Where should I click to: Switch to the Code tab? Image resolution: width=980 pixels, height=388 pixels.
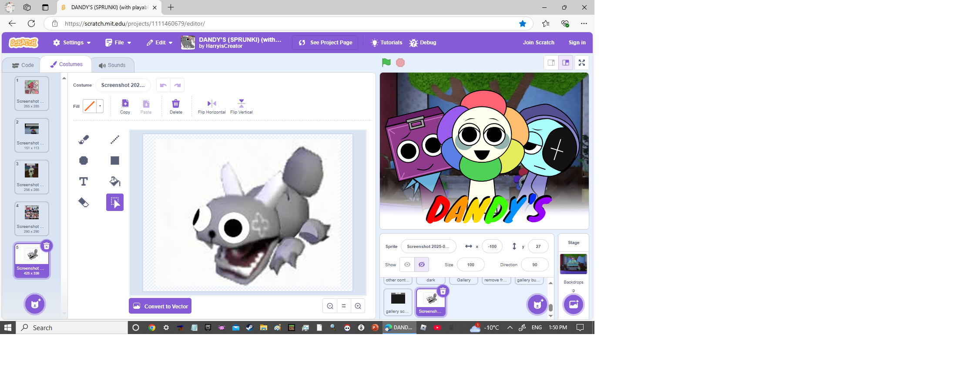tap(23, 65)
